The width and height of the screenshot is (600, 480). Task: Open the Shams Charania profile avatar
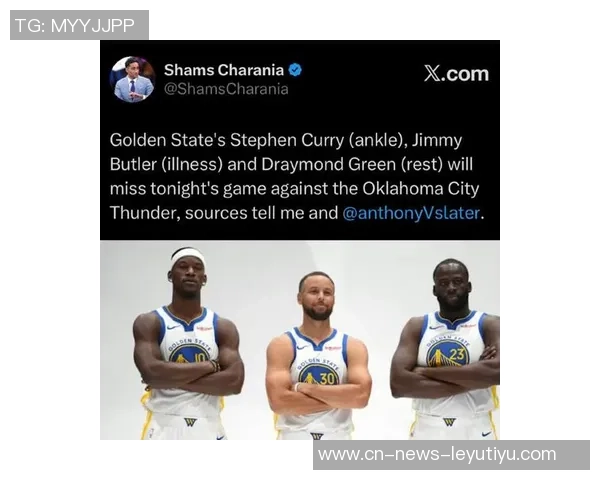pyautogui.click(x=132, y=79)
